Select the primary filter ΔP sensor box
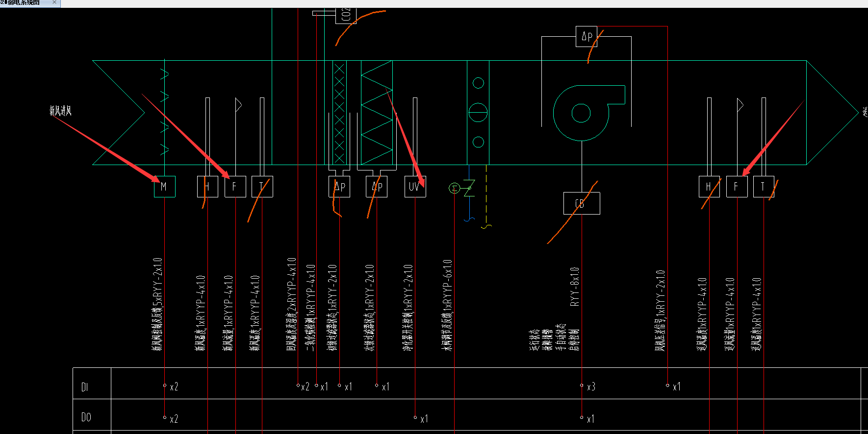Viewport: 868px width, 434px height. pyautogui.click(x=339, y=187)
